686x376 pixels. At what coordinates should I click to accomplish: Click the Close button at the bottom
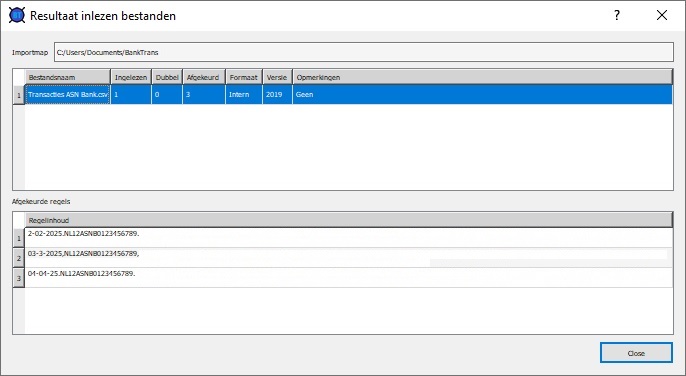click(x=636, y=353)
